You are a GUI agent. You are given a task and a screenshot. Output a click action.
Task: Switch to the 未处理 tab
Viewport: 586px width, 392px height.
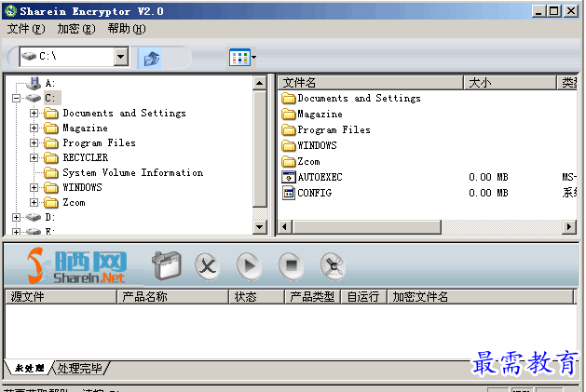click(x=29, y=369)
